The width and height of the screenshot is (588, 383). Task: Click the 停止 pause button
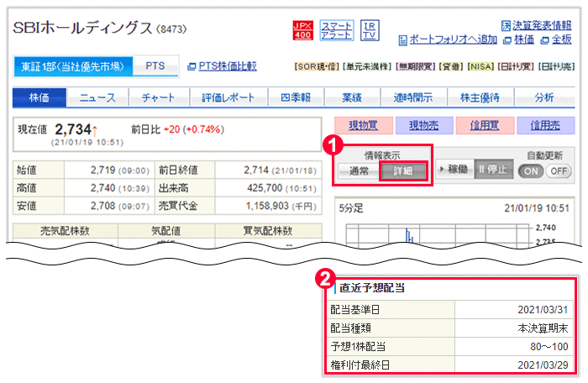(493, 169)
